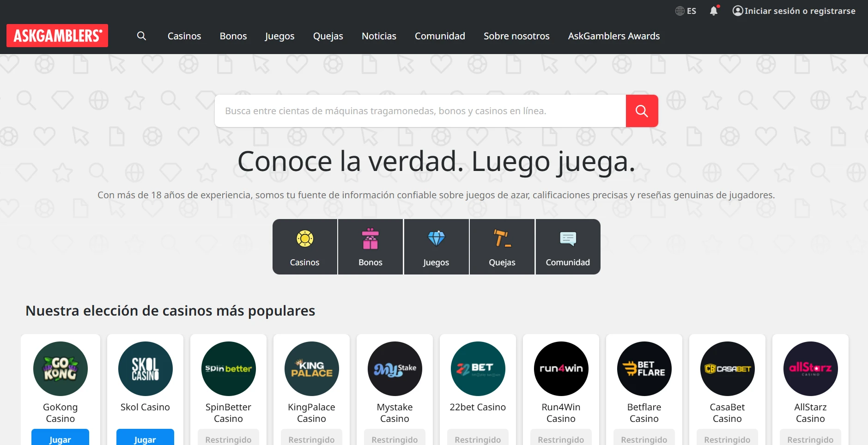Open the Quejas menu in navbar
This screenshot has width=868, height=445.
[x=328, y=36]
